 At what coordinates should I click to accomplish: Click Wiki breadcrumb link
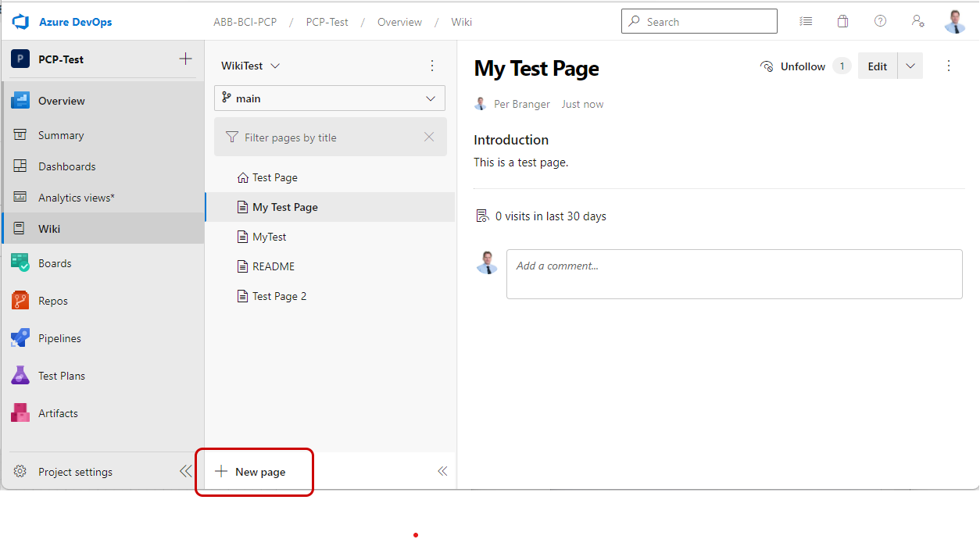tap(462, 22)
